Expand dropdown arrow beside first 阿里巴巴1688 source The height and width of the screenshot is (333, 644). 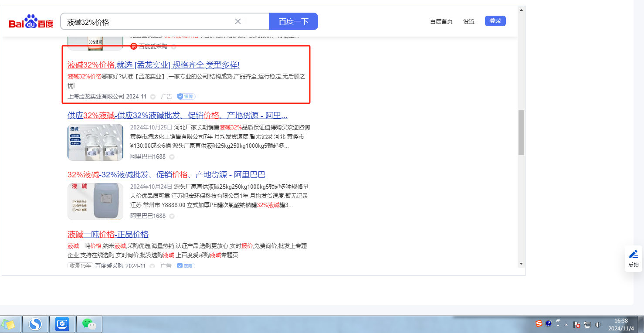pyautogui.click(x=172, y=157)
